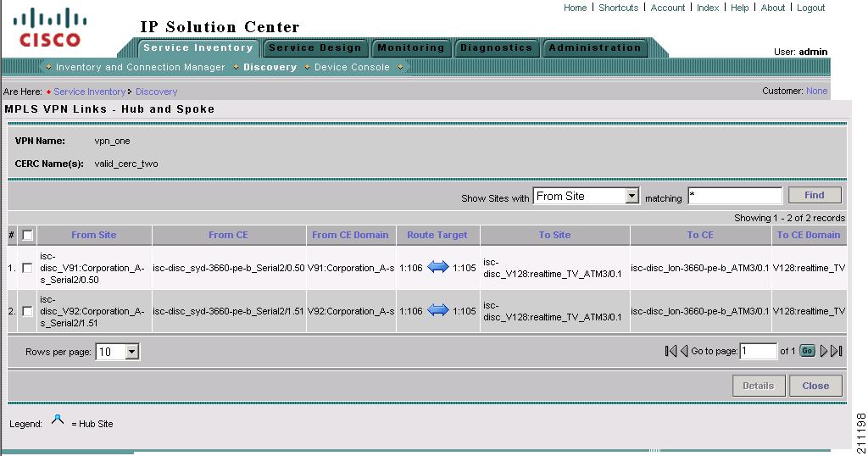
Task: Click the Home link
Action: pos(576,8)
